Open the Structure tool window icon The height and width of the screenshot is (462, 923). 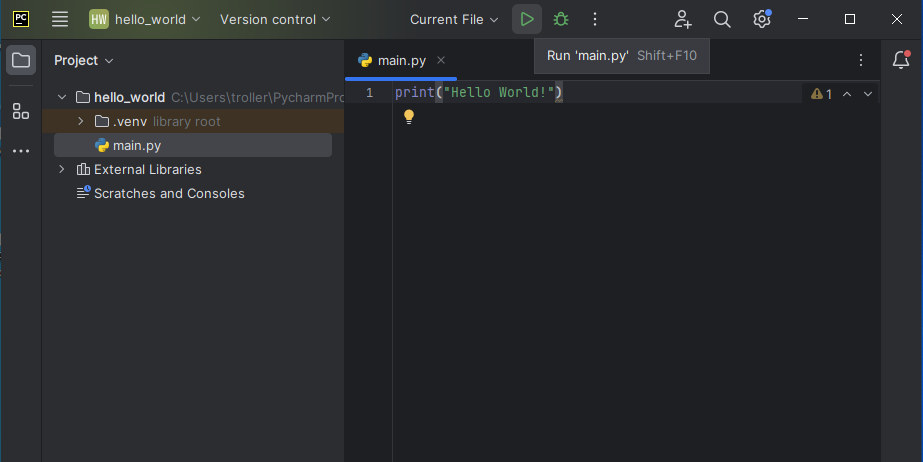[x=21, y=111]
